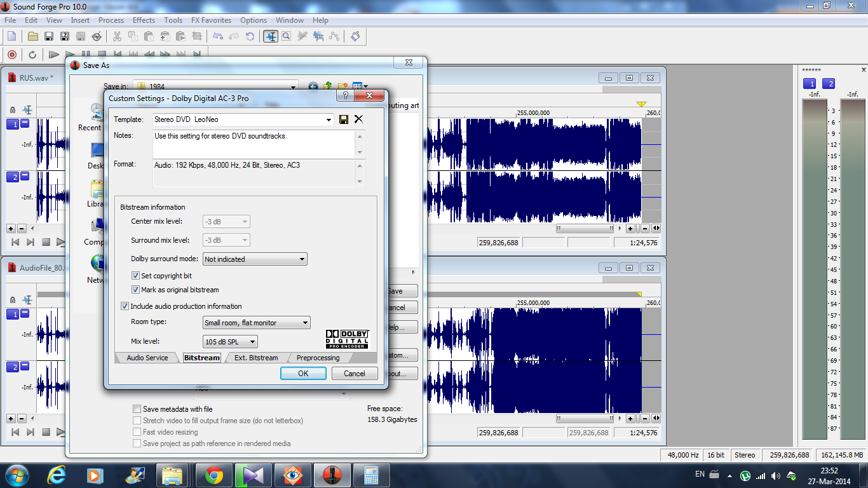The height and width of the screenshot is (488, 868).
Task: Click the zoom-in plus in RUS.wav window
Action: [630, 229]
